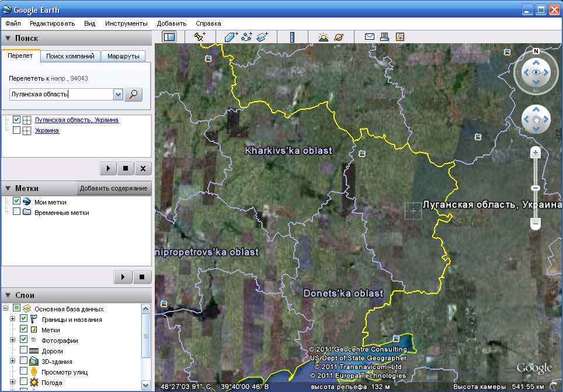563x392 pixels.
Task: Toggle sunlight across the landscape
Action: click(x=324, y=37)
